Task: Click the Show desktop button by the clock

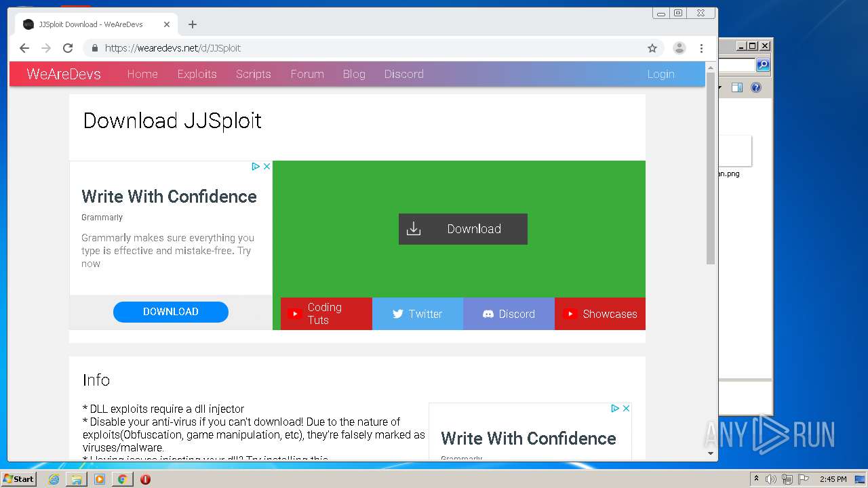Action: click(861, 479)
